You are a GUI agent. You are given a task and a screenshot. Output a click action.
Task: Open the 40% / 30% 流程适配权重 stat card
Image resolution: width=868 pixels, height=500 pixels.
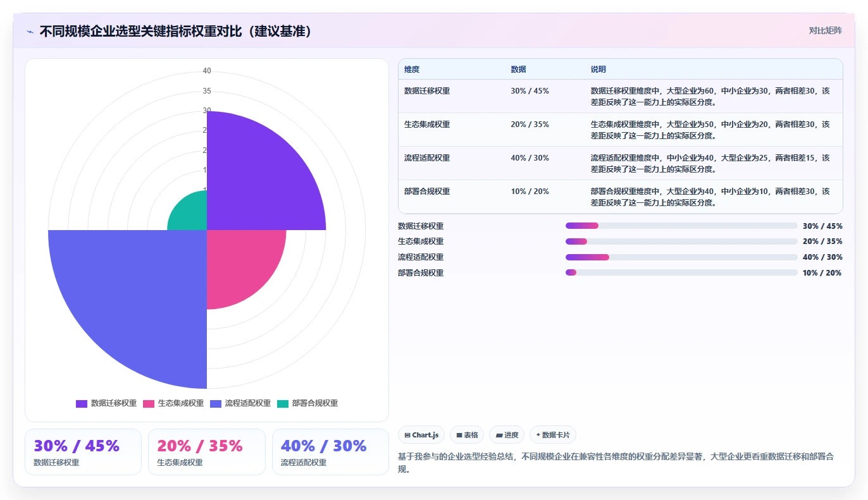(x=330, y=452)
